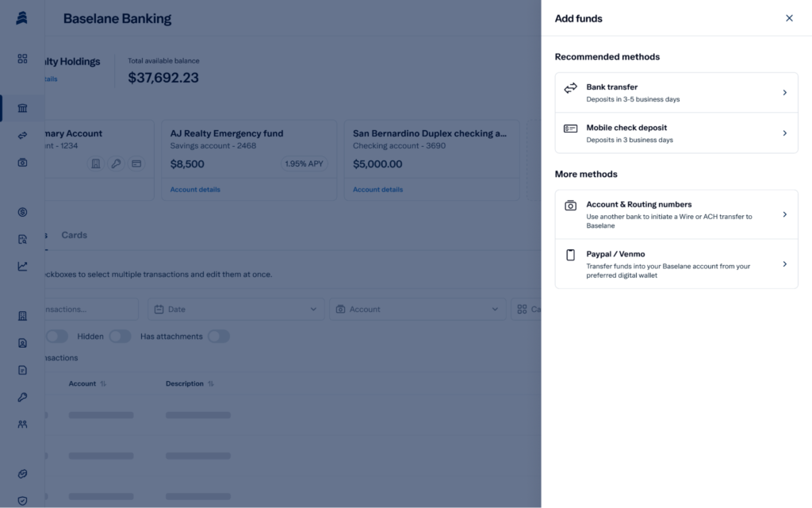This screenshot has width=812, height=508.
Task: Toggle the Hidden switch
Action: point(121,337)
